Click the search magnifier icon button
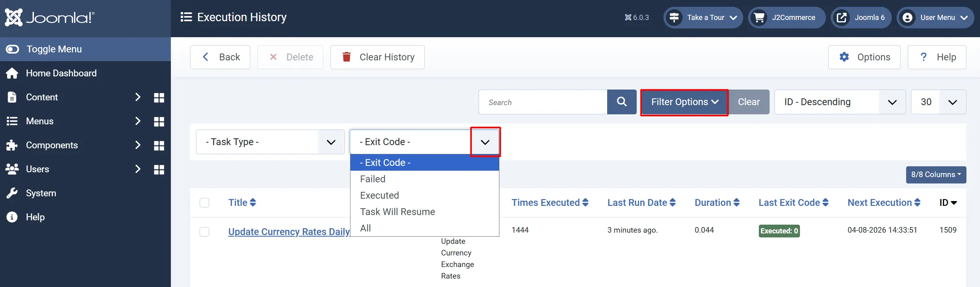The height and width of the screenshot is (287, 980). pos(622,102)
